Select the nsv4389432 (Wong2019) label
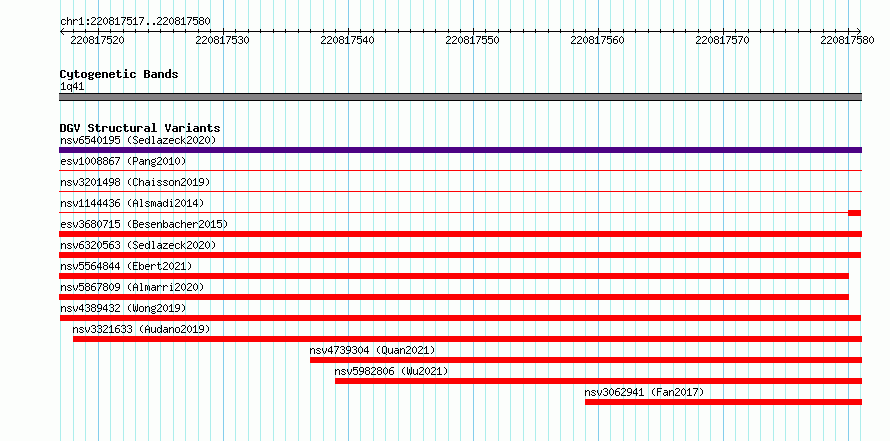Screen dimensions: 890x441 [123, 308]
